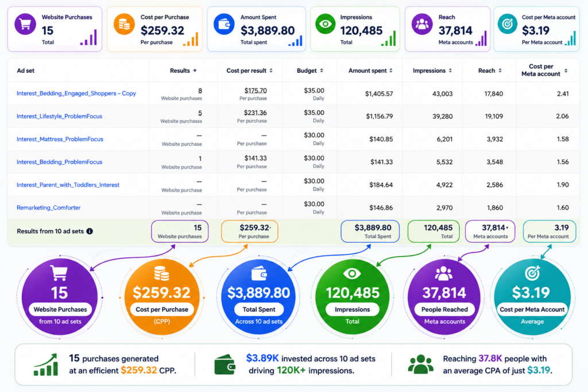Open the Interest_Bedding_Engaged_Shoppers – Copy ad set
Screen dimensions: 588x392
(76, 94)
